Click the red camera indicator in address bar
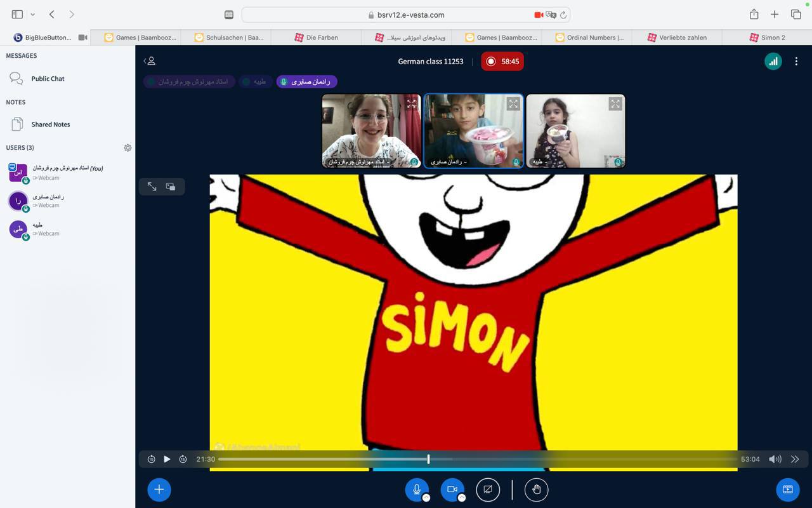812x508 pixels. (x=539, y=15)
